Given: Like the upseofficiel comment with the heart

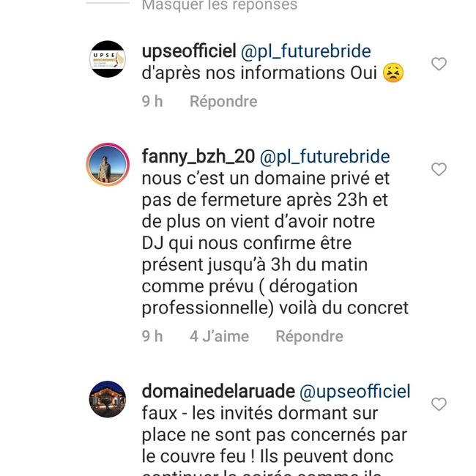Looking at the screenshot, I should coord(439,64).
